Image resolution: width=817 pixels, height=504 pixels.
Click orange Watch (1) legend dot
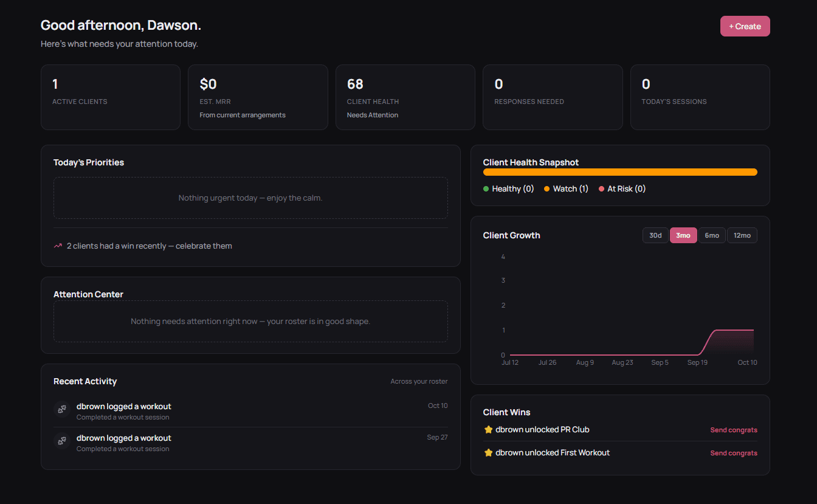coord(546,189)
